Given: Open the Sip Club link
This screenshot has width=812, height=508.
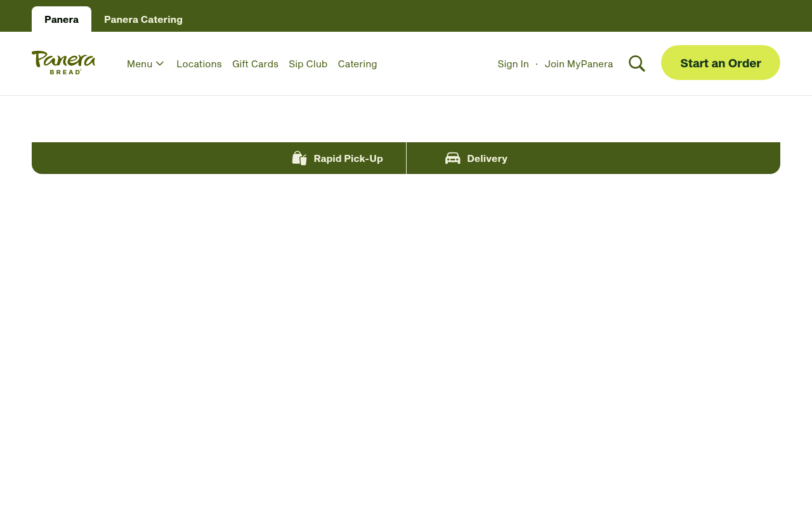Looking at the screenshot, I should point(308,63).
